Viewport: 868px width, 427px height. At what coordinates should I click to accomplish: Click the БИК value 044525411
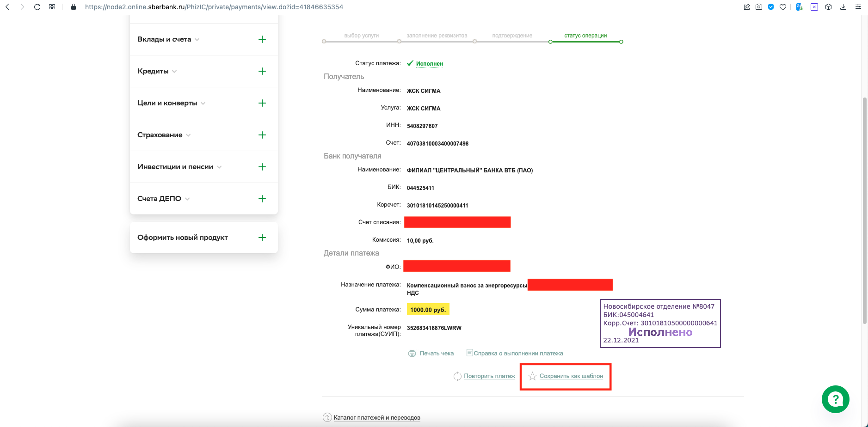coord(420,188)
